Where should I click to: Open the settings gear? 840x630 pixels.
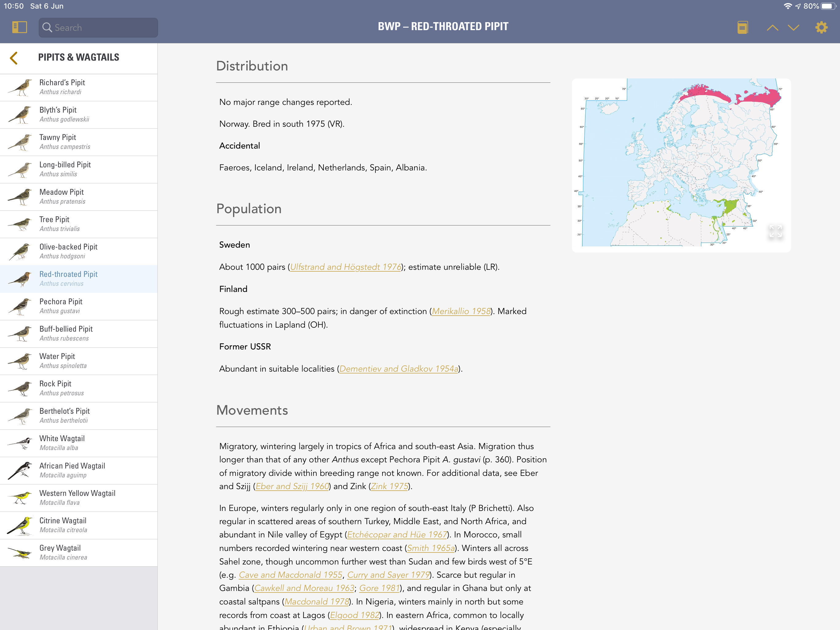point(821,27)
